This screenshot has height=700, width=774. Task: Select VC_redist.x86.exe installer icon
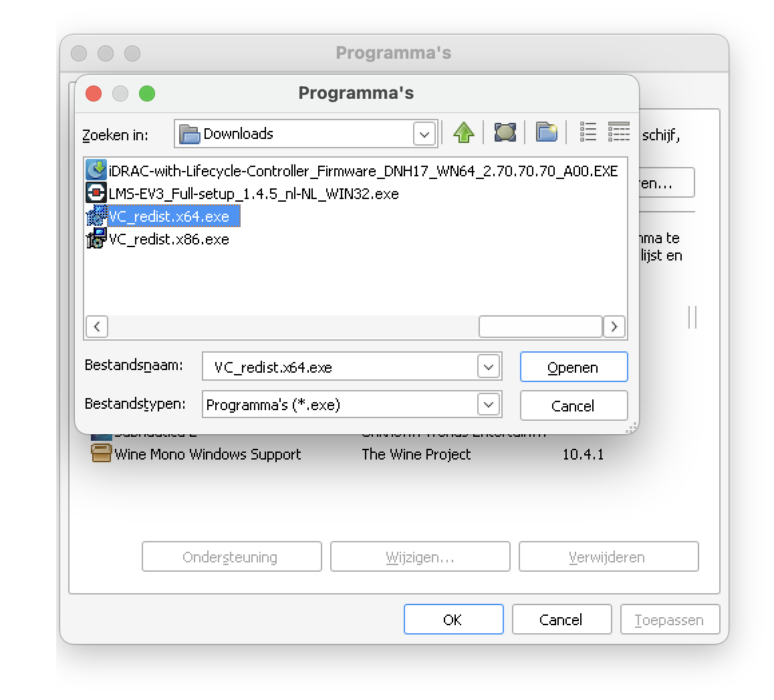point(96,238)
